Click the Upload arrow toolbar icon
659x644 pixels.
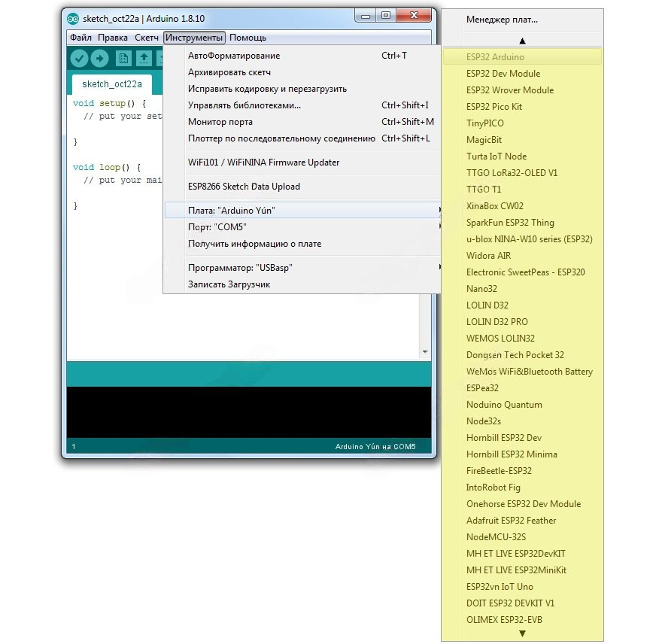click(99, 59)
